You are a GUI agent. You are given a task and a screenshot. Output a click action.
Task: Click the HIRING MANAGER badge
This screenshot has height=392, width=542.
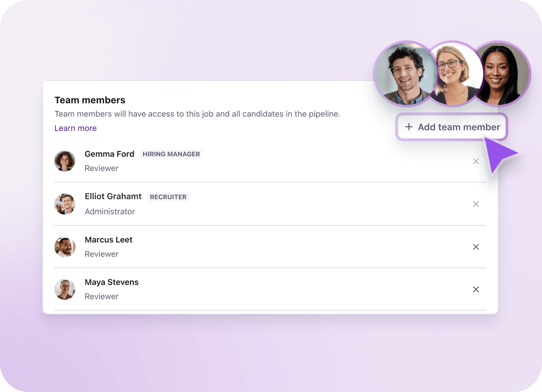pyautogui.click(x=171, y=154)
